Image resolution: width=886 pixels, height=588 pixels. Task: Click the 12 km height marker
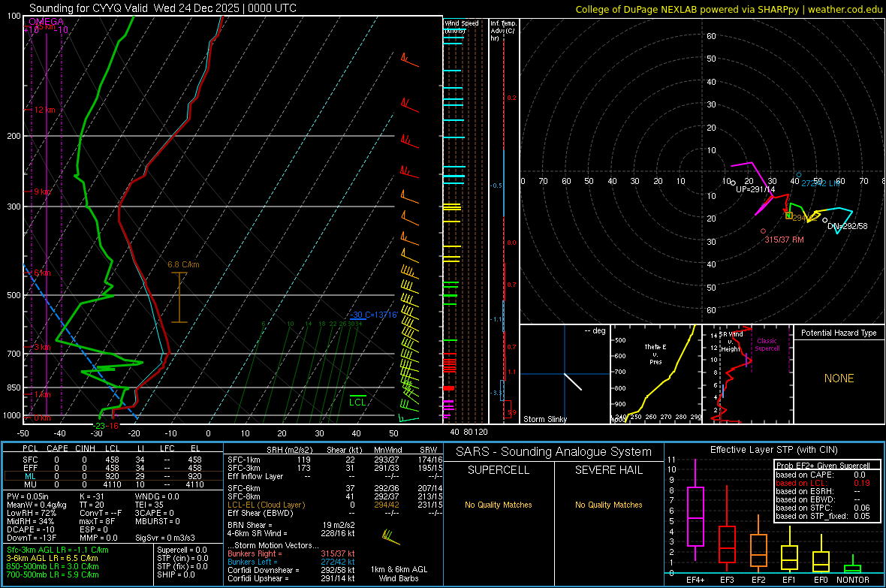tap(44, 110)
